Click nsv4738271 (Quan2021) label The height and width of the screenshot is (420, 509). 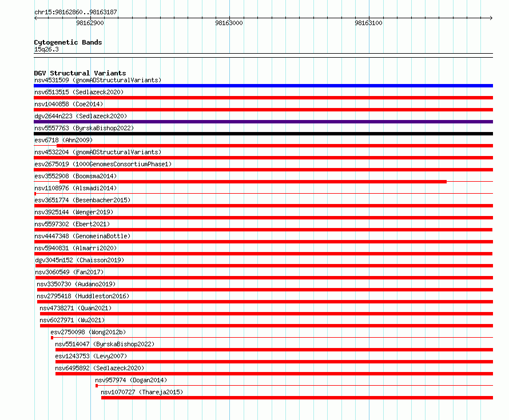(75, 308)
